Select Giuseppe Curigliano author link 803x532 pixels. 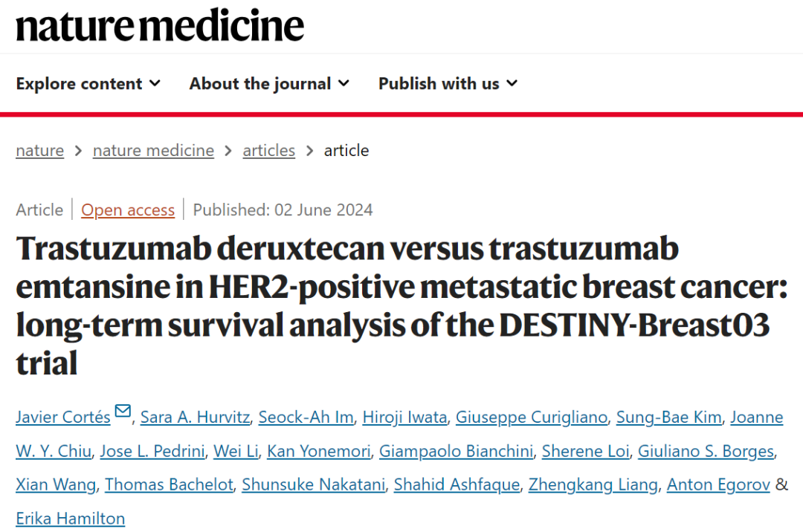532,417
